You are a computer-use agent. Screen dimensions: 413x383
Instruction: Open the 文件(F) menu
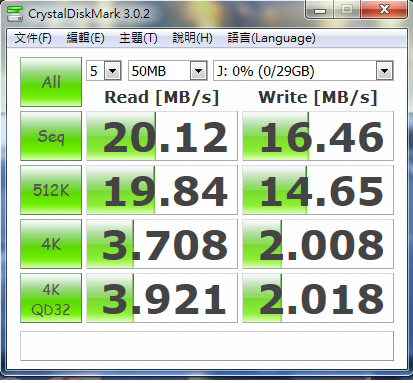click(x=33, y=38)
